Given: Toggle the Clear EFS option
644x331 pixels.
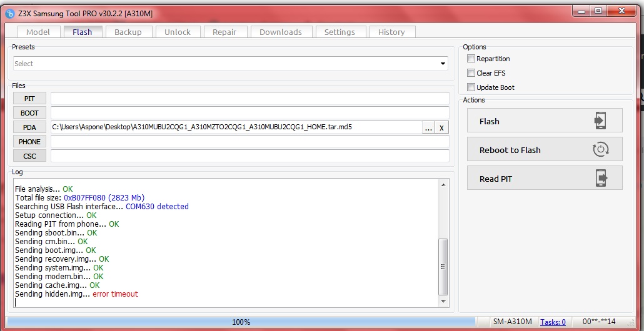Looking at the screenshot, I should point(471,73).
